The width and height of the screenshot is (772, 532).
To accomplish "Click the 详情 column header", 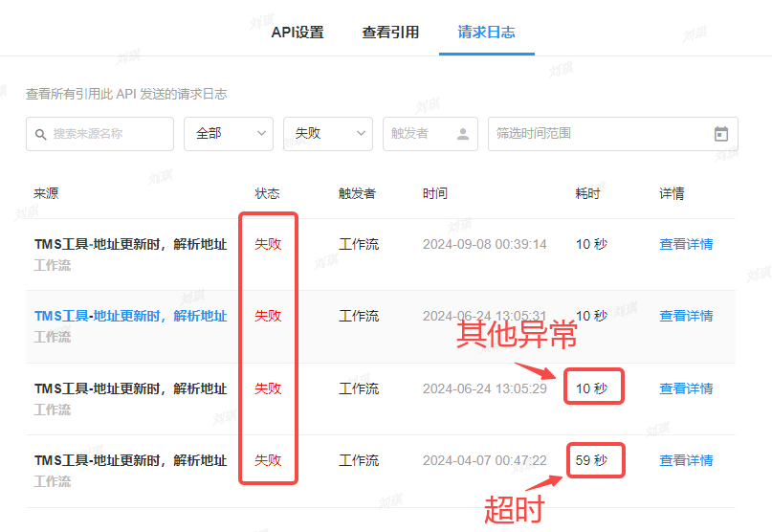I will 672,193.
